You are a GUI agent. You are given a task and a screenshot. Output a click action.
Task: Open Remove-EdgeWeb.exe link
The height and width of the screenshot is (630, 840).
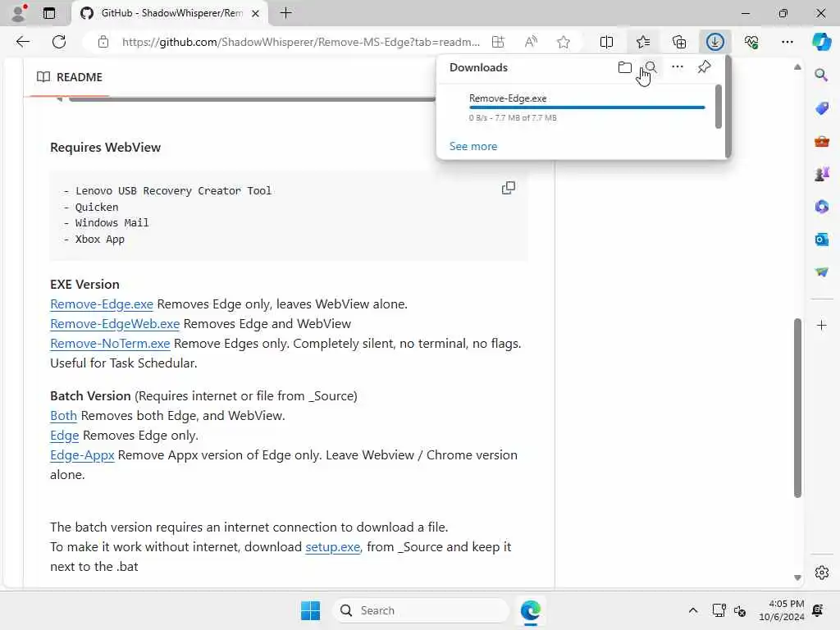click(115, 324)
